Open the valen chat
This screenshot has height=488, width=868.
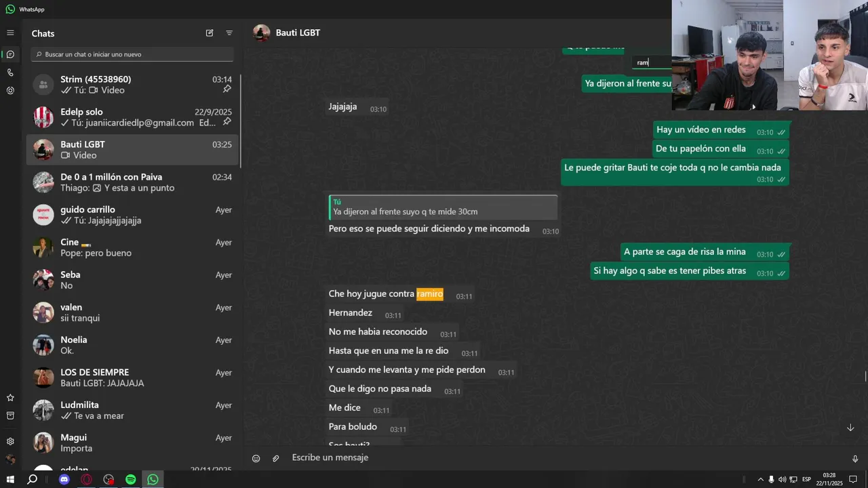[133, 312]
